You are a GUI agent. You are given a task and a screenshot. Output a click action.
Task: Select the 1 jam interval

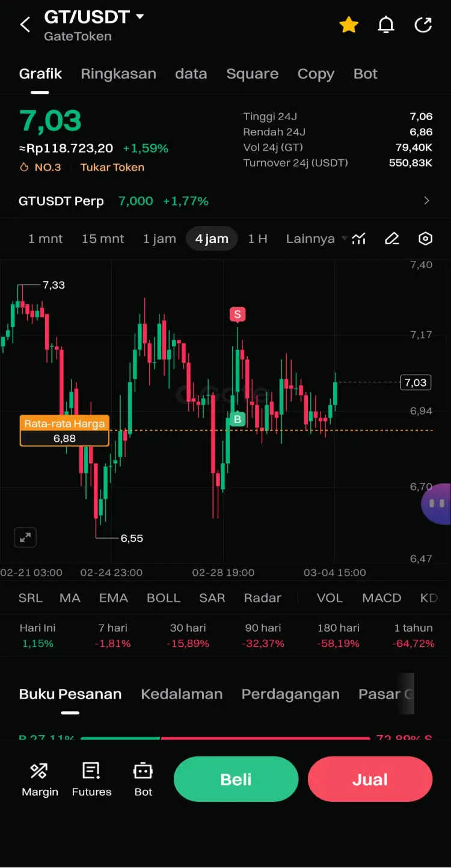[159, 239]
